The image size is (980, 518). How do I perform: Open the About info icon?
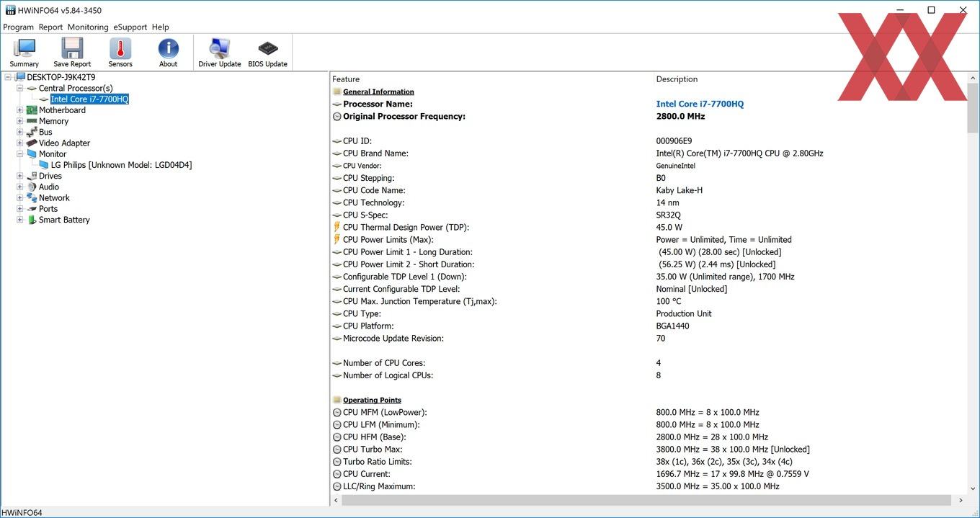168,48
